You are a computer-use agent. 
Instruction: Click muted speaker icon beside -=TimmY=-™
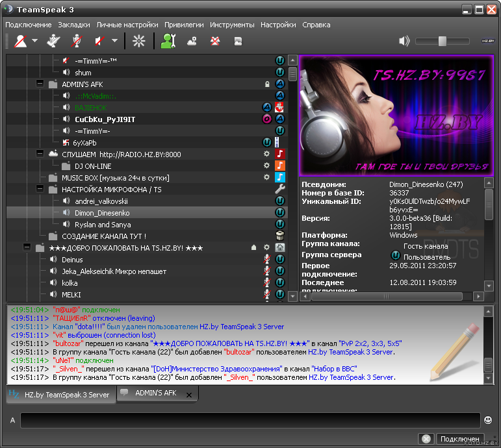coord(66,60)
